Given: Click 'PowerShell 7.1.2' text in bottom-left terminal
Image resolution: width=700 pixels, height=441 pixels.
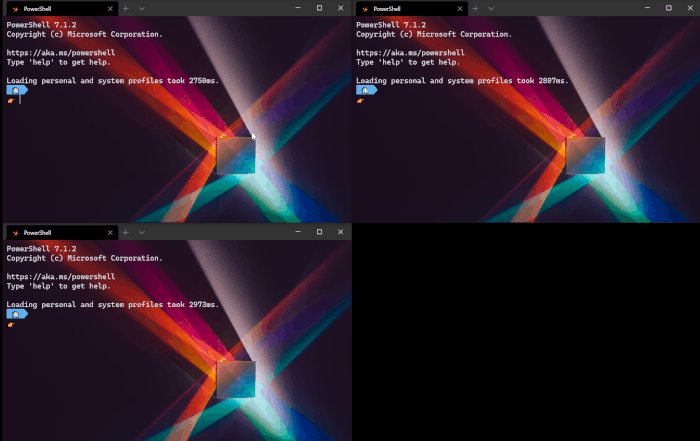Looking at the screenshot, I should click(42, 249).
